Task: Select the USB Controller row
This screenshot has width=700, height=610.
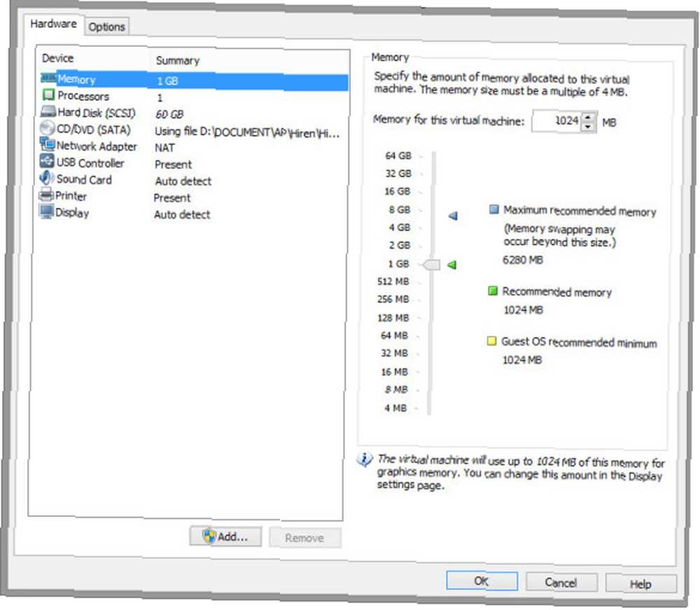Action: (192, 163)
